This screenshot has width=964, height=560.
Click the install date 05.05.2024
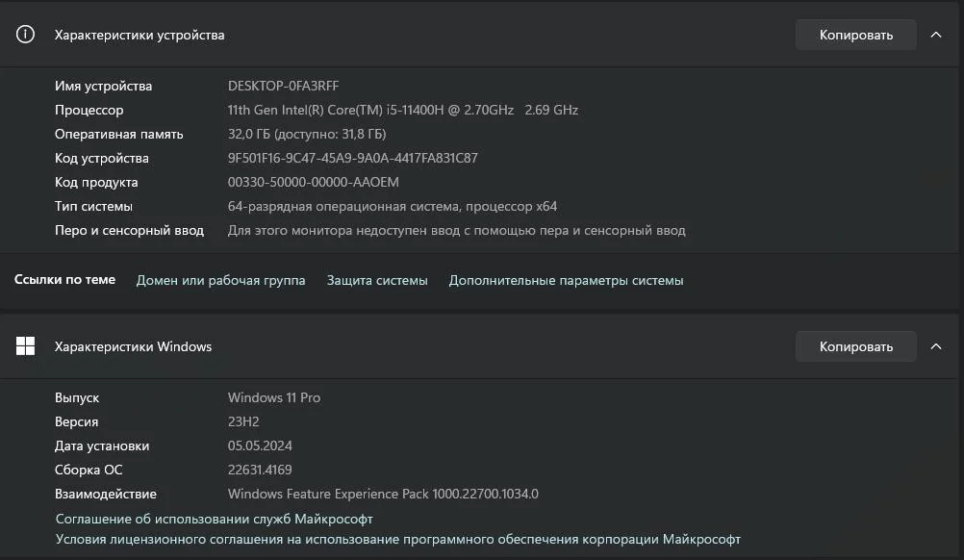pos(260,445)
